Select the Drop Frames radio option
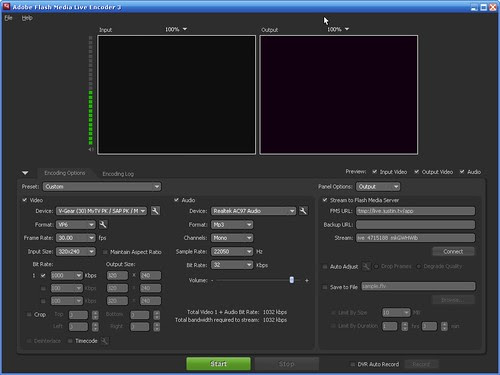Screen dimensions: 500x375 (x=377, y=266)
